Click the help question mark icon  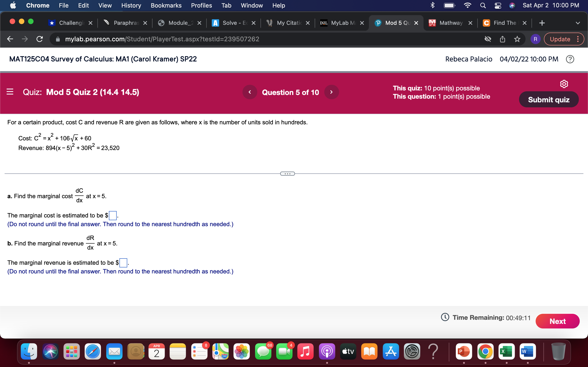click(570, 59)
